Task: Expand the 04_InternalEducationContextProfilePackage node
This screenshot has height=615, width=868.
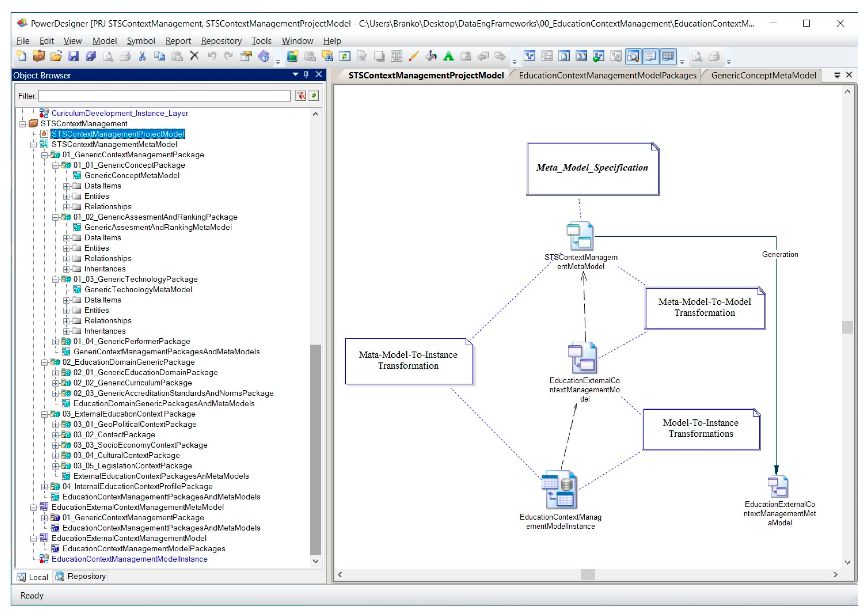Action: tap(44, 487)
